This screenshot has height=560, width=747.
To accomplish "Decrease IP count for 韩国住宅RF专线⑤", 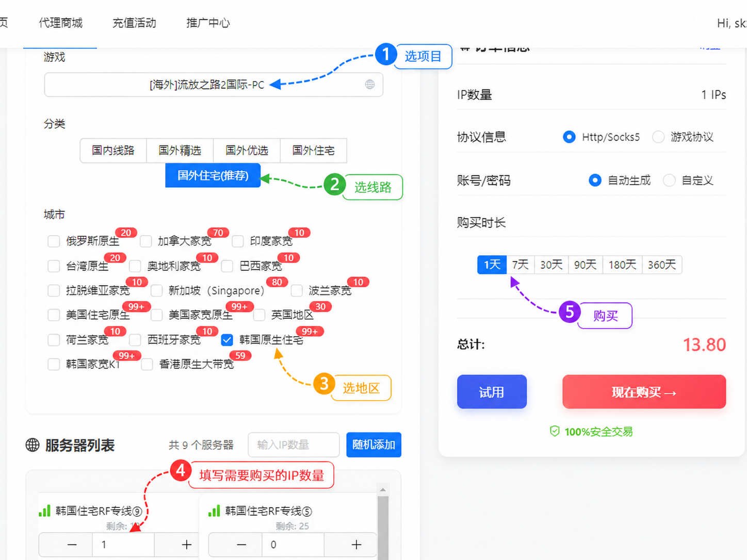I will coord(241,545).
